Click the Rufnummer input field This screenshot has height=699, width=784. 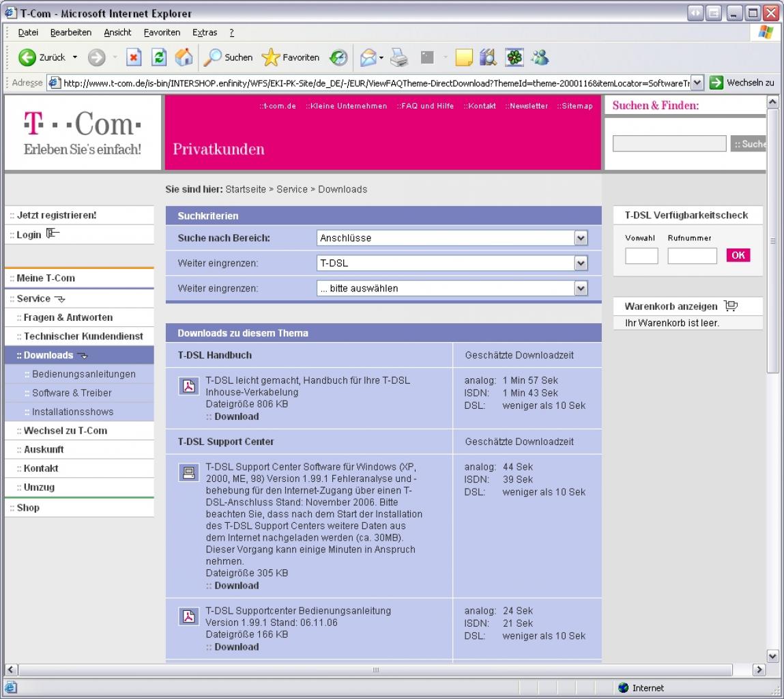coord(692,256)
